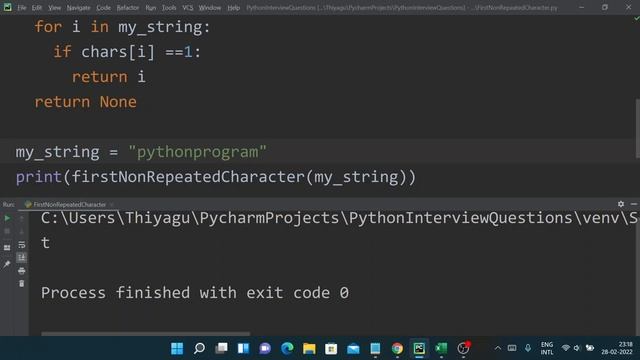Open the VCS menu
This screenshot has height=360, width=640.
tap(188, 8)
